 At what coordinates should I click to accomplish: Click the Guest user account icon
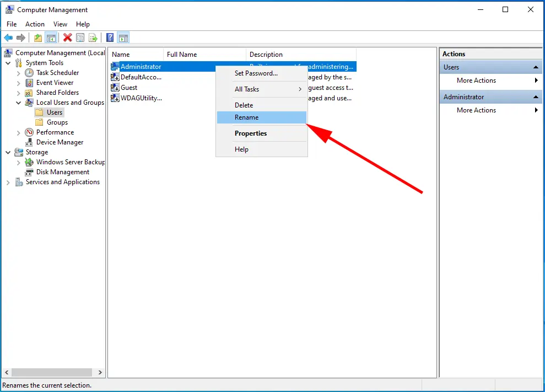[x=115, y=87]
